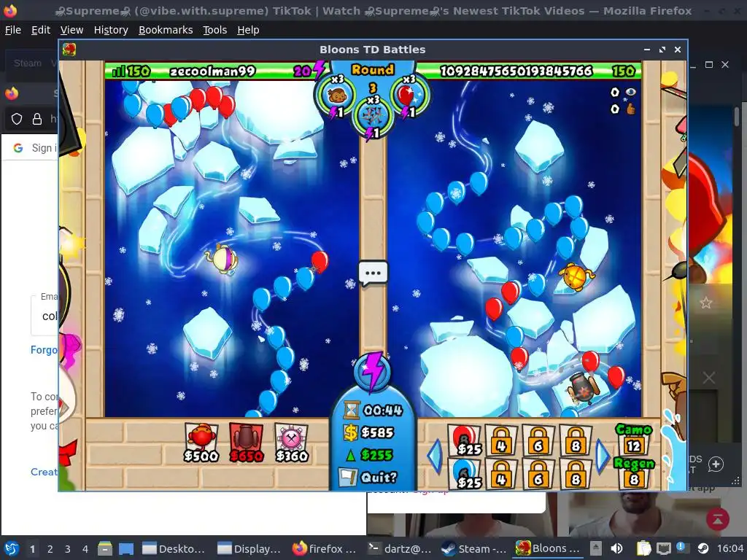Image resolution: width=747 pixels, height=560 pixels.
Task: Click the 00:44 round timer
Action: point(374,410)
